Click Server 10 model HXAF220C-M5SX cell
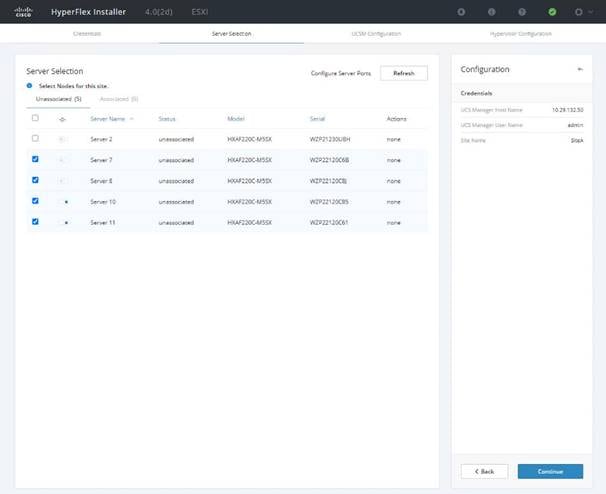The image size is (606, 494). tap(250, 202)
